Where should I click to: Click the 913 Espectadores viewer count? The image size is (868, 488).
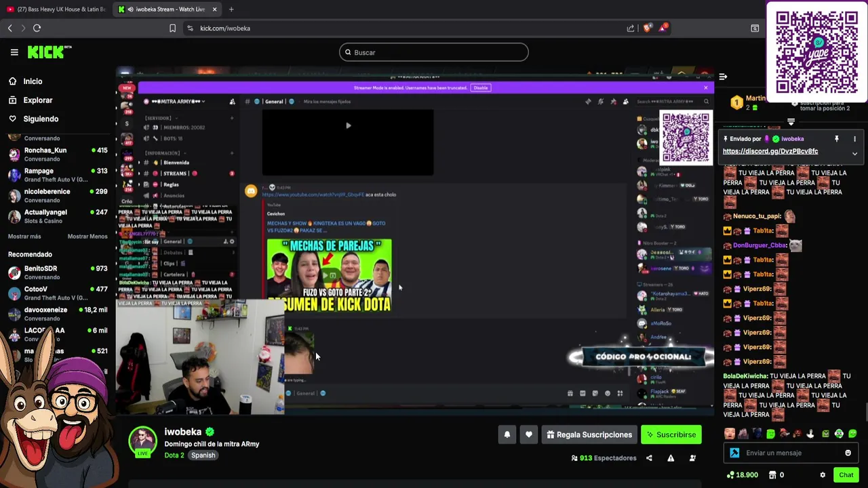click(x=604, y=458)
